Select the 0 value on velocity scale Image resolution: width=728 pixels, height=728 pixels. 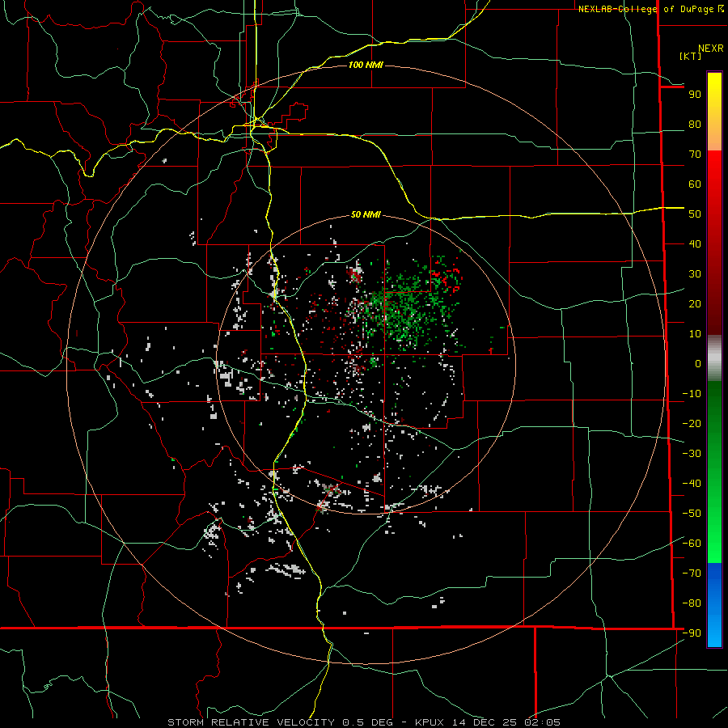click(x=698, y=364)
